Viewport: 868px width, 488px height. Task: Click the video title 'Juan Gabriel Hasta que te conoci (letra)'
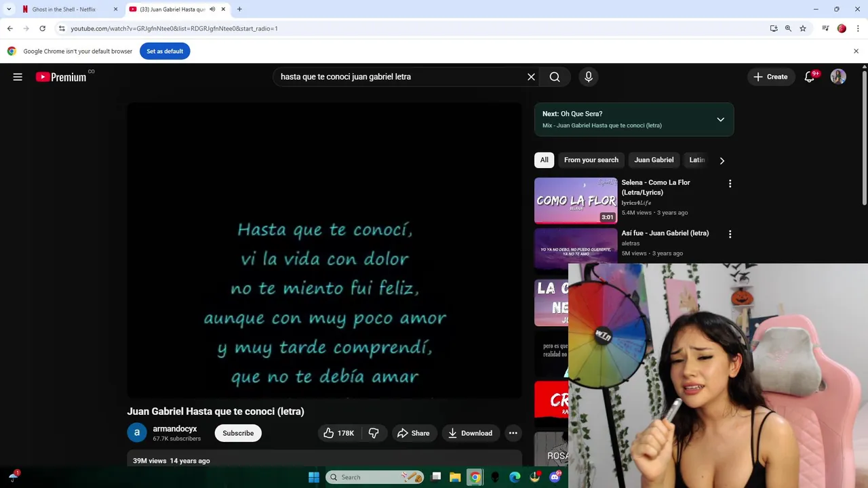[216, 411]
